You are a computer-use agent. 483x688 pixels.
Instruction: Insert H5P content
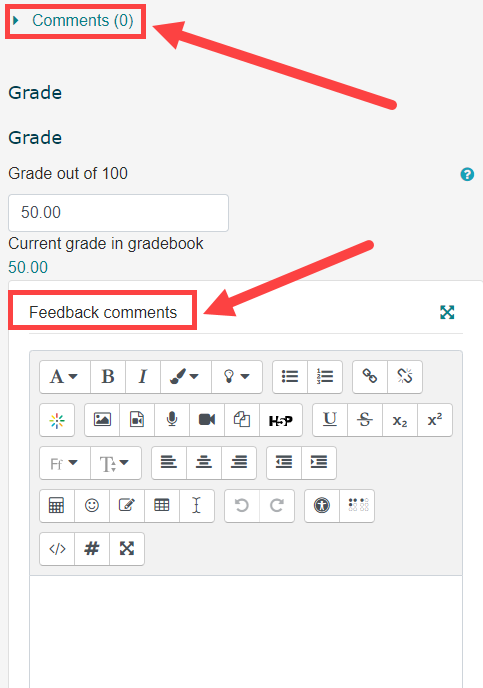tap(281, 420)
